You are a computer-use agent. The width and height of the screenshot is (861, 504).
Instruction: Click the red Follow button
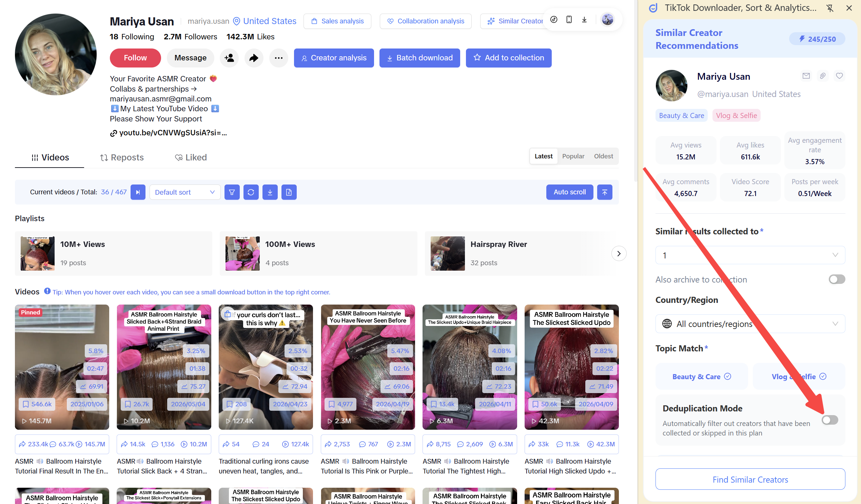[x=135, y=58]
